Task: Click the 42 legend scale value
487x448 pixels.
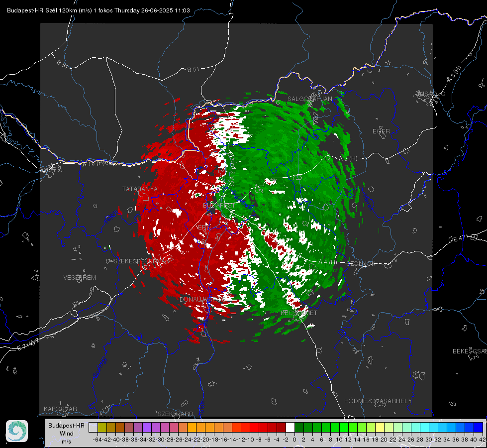Action: tap(483, 440)
